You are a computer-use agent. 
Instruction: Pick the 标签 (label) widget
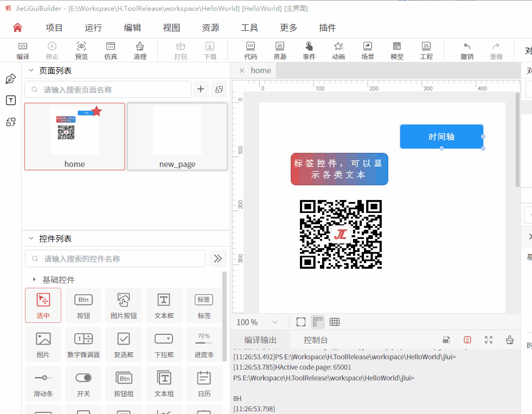click(x=204, y=305)
